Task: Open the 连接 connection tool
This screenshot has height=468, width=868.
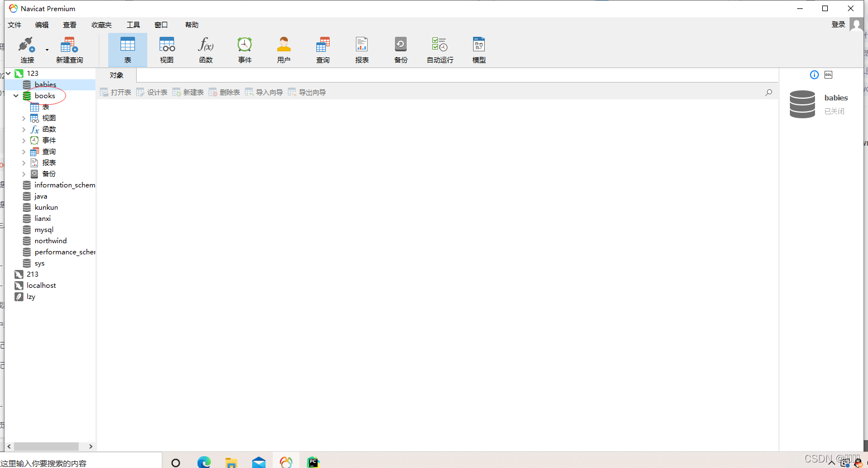Action: 27,50
